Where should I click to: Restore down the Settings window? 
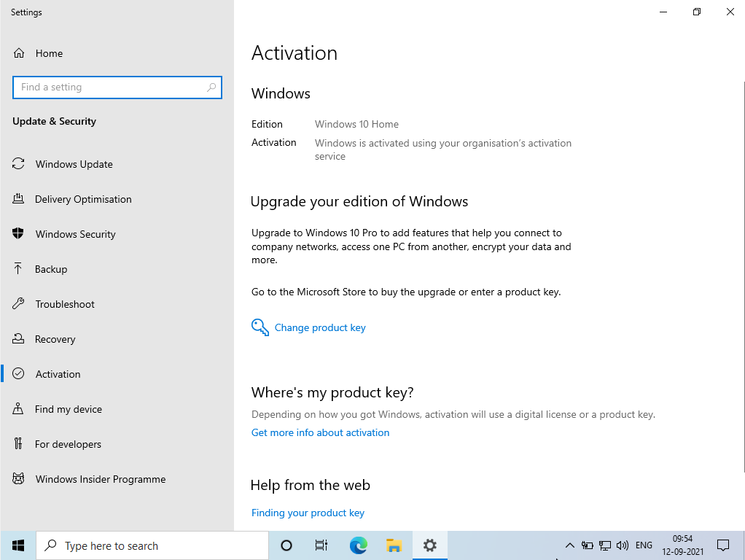pos(697,12)
